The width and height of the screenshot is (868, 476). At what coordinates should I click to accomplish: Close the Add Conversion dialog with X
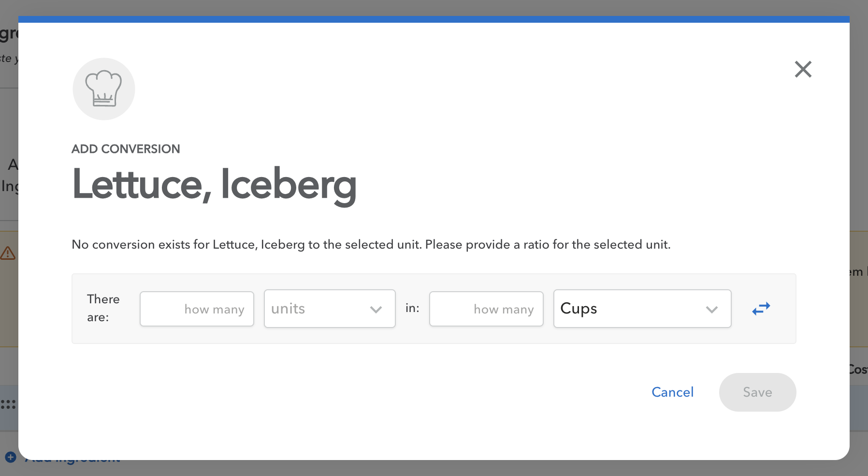[x=803, y=69]
